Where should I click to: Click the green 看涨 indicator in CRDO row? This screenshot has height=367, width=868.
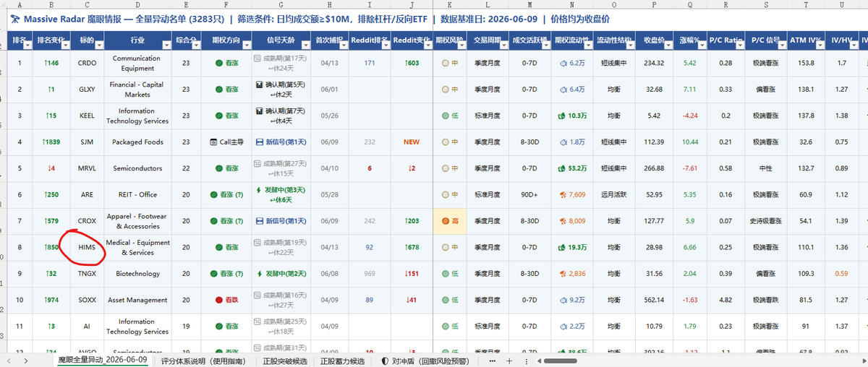[220, 63]
